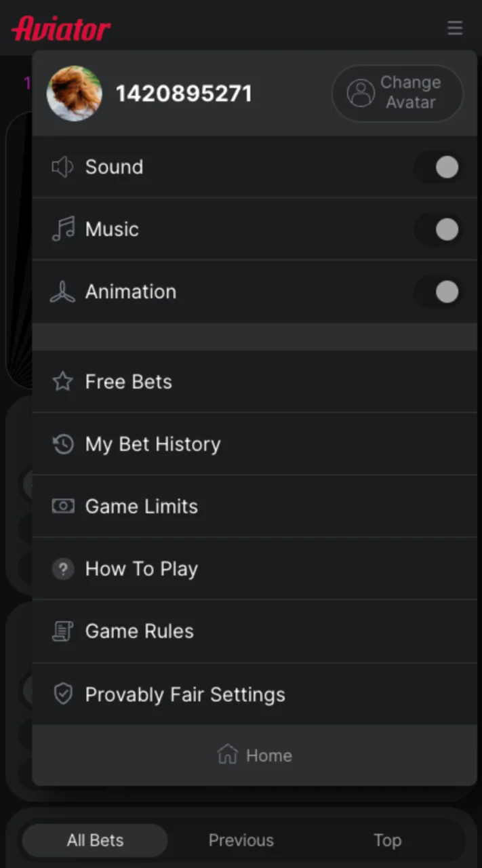This screenshot has height=868, width=482.
Task: Click the Animation propeller icon
Action: pos(62,292)
